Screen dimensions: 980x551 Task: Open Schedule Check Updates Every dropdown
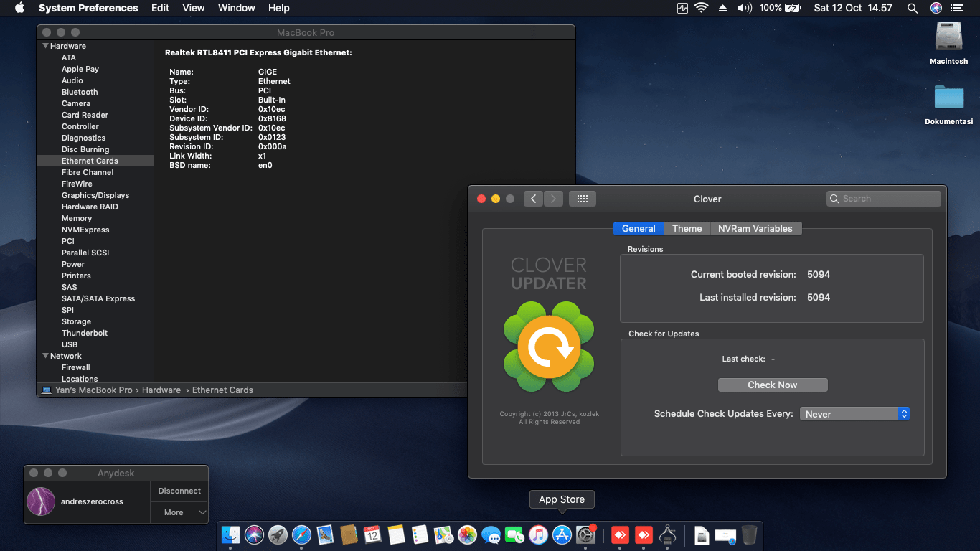click(854, 414)
